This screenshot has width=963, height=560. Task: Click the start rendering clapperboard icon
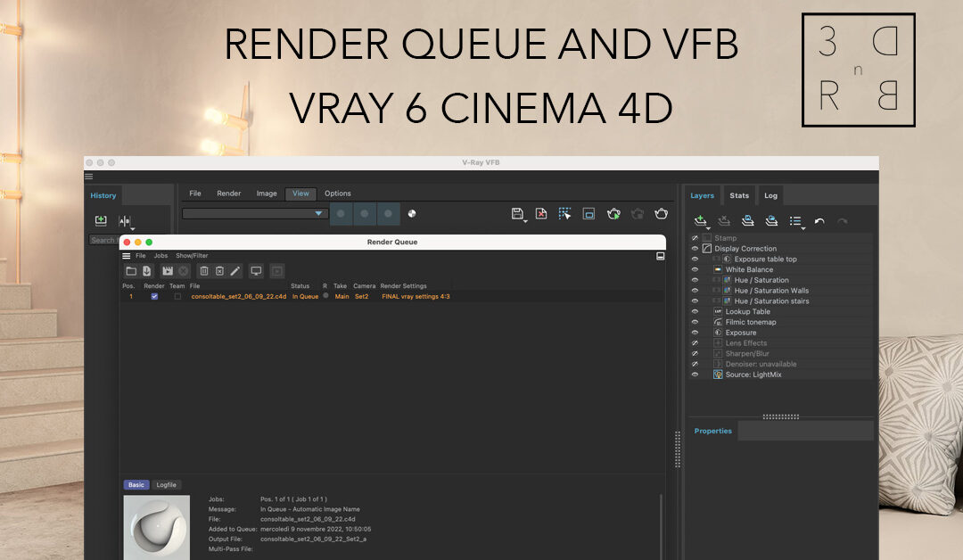pos(167,271)
